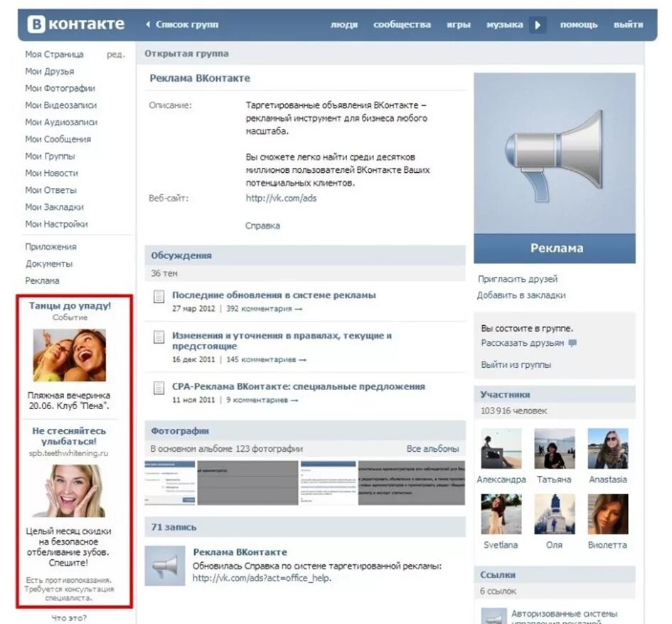Image resolution: width=672 pixels, height=624 pixels.
Task: Click Выйти из группы
Action: tap(516, 364)
